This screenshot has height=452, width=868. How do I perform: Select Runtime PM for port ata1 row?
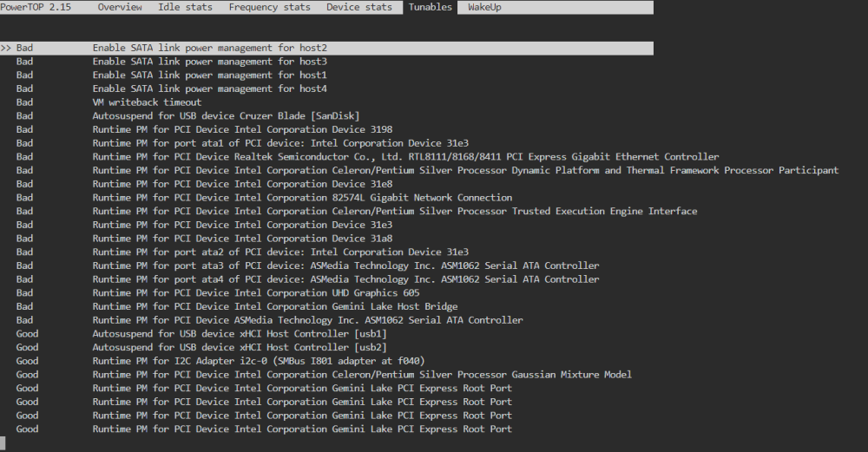(x=242, y=143)
